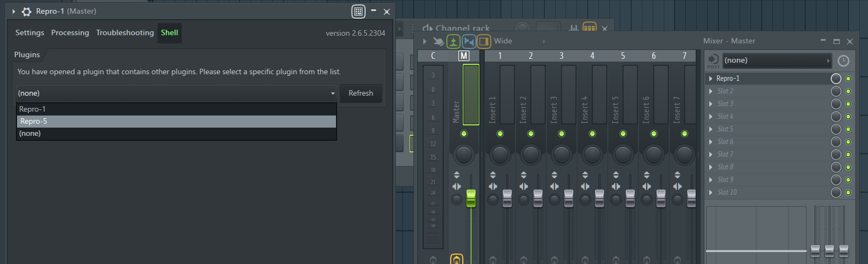868x264 pixels.
Task: Click the Master track orange send icon
Action: click(x=457, y=259)
